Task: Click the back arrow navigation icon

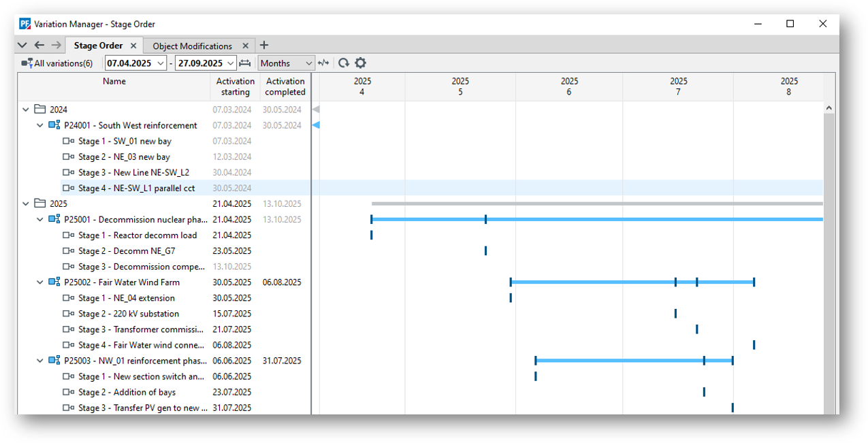Action: click(x=39, y=46)
